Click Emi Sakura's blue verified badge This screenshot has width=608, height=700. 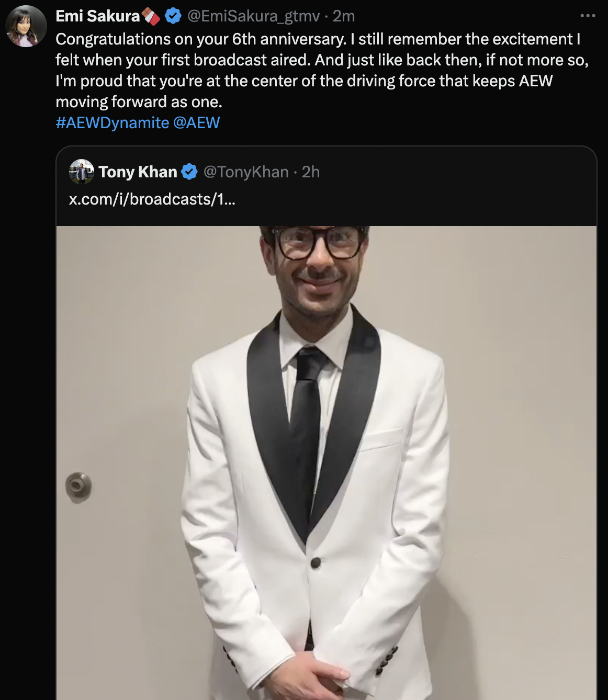click(173, 16)
